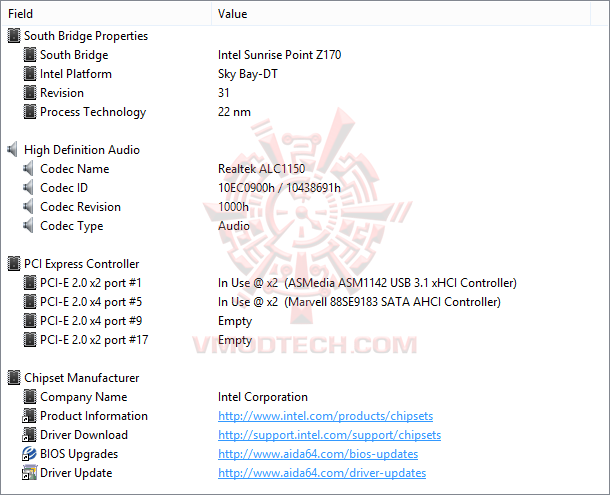Select the Intel Platform field label
Viewport: 610px width, 495px height.
click(76, 74)
